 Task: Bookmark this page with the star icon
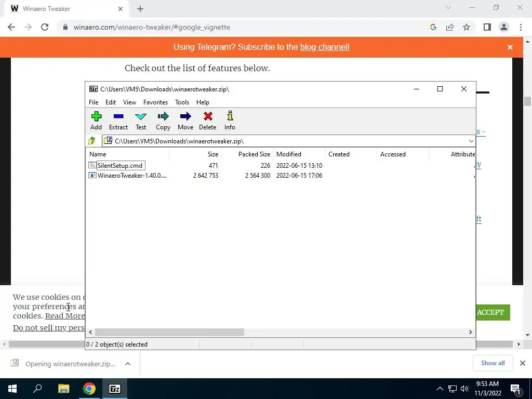[x=467, y=27]
